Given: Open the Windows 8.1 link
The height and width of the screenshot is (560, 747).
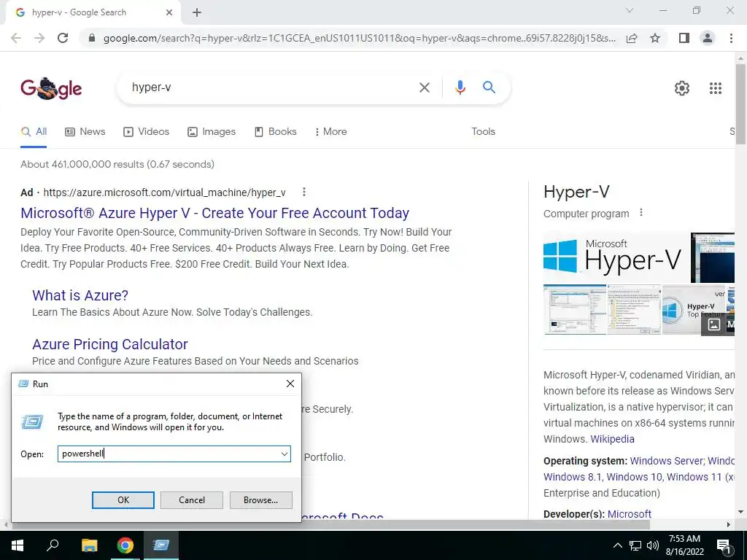Looking at the screenshot, I should point(572,477).
